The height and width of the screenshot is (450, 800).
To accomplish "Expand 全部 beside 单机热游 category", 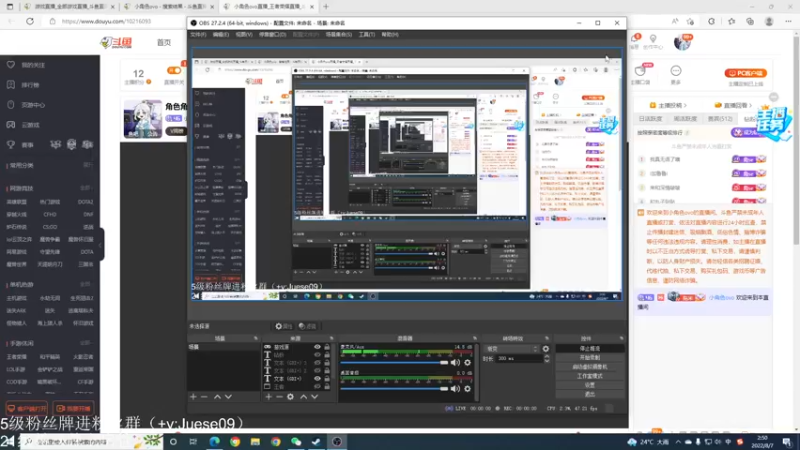I will click(x=85, y=284).
